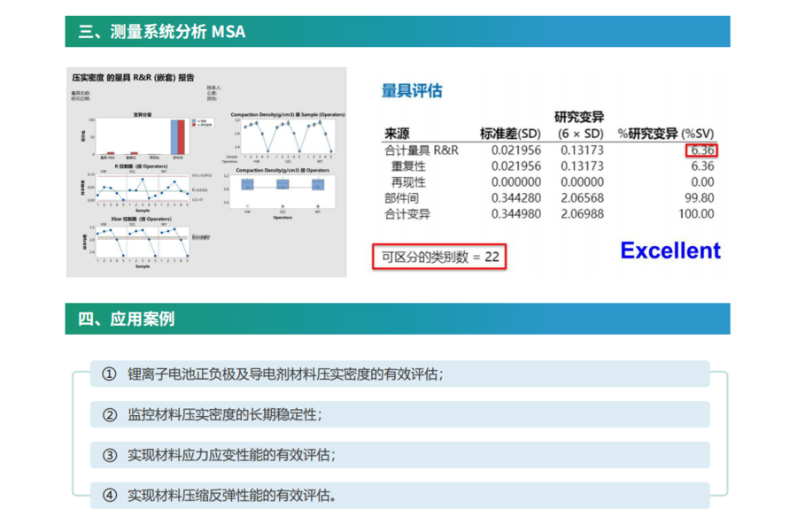Select the red legend marker in 变异分量 chart
This screenshot has height=532, width=797.
pos(193,123)
